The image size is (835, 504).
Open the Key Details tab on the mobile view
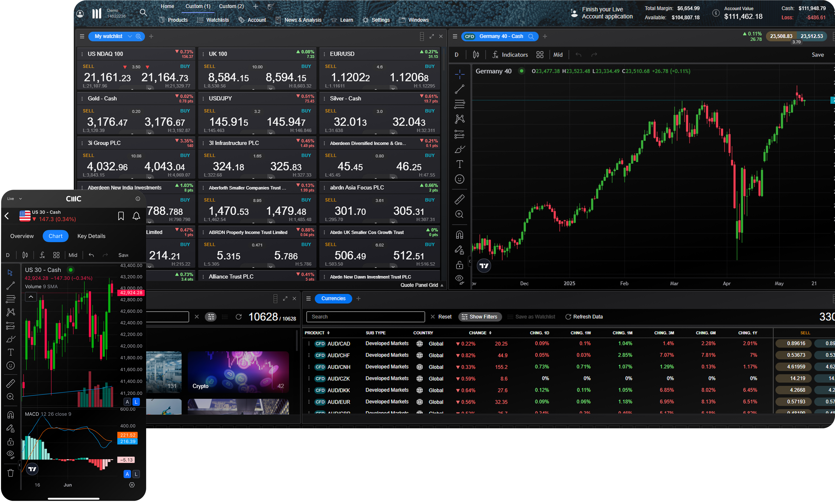(x=91, y=236)
